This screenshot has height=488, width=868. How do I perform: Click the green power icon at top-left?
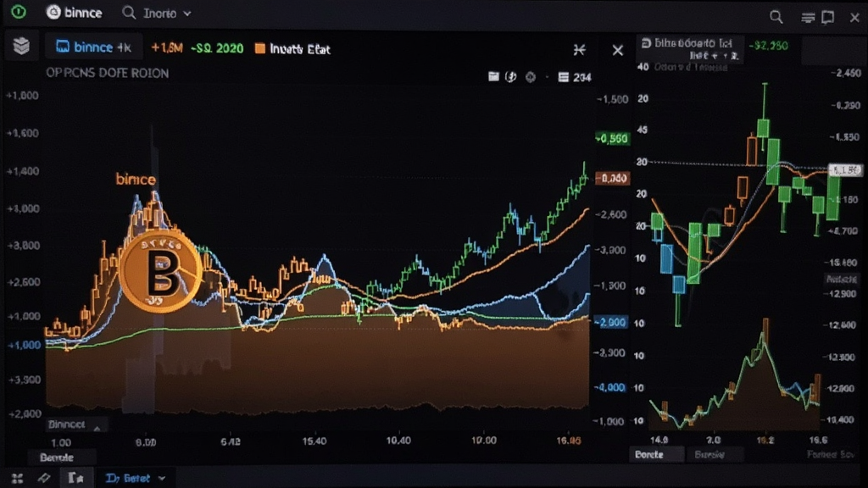19,12
